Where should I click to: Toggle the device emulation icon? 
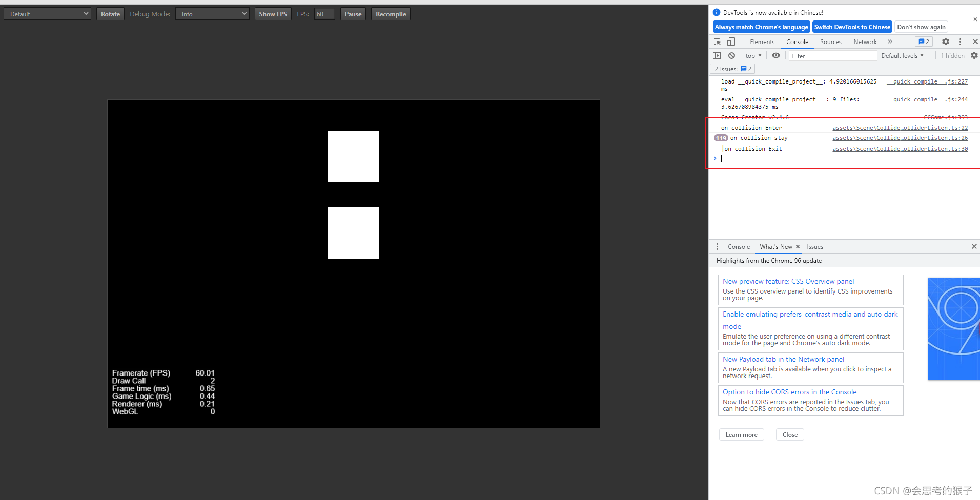(731, 41)
